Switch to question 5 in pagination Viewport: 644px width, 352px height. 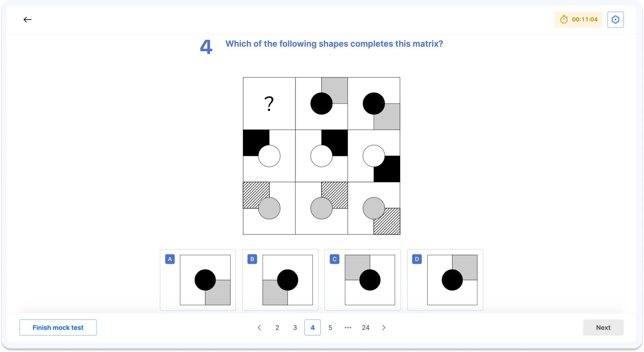pos(330,327)
